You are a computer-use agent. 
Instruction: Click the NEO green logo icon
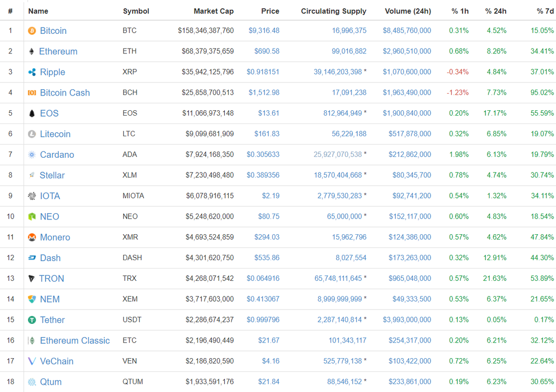pos(32,217)
